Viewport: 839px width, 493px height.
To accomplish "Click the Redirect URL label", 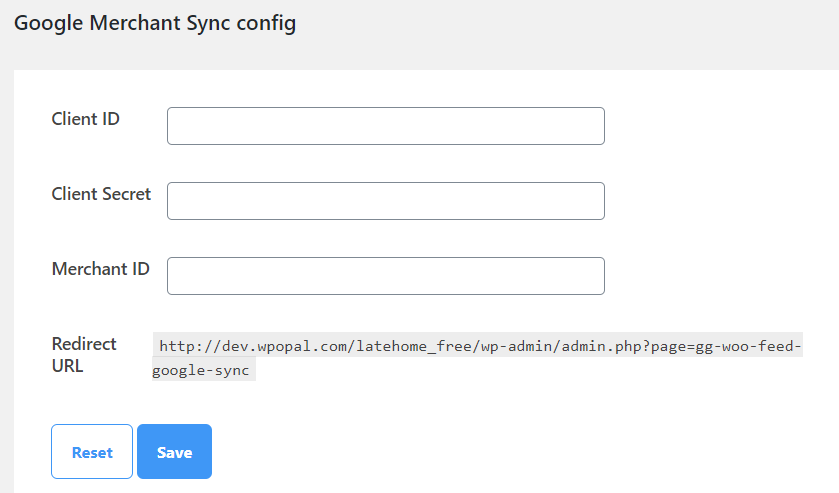I will click(84, 354).
